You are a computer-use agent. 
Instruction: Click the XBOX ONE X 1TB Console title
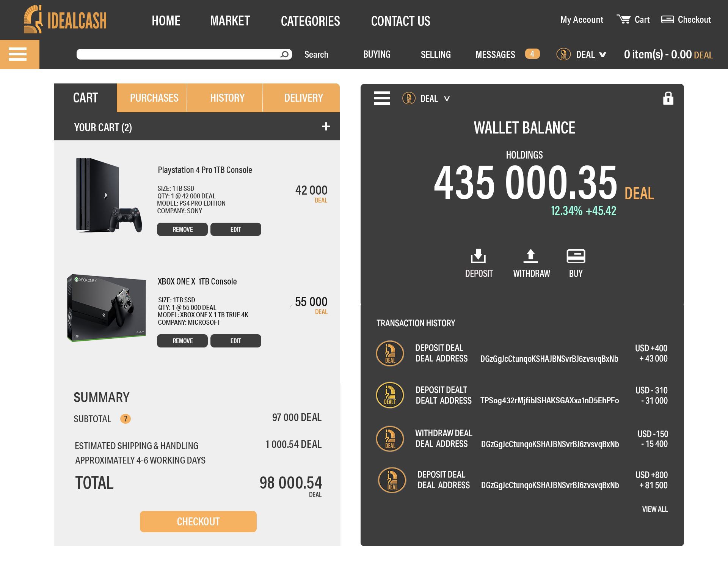click(197, 281)
